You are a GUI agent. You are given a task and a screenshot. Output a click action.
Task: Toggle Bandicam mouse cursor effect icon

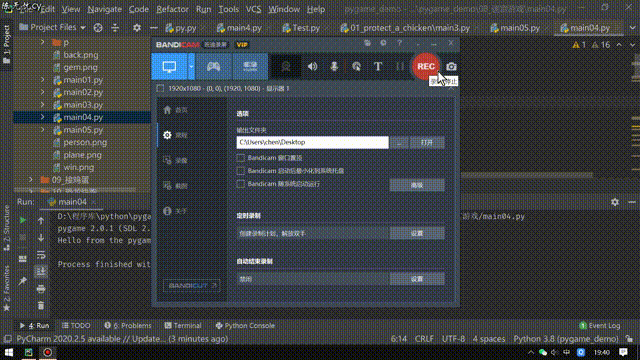point(356,67)
